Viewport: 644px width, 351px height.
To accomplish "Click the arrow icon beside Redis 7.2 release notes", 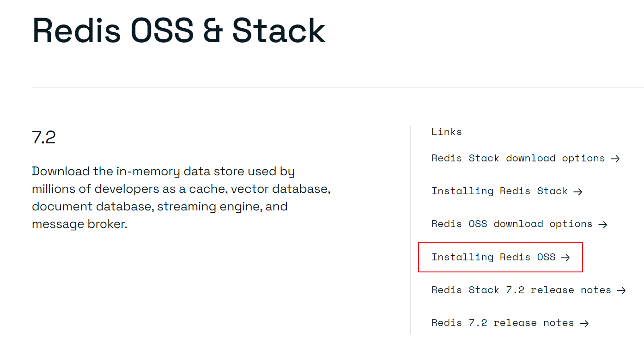I will click(x=585, y=323).
